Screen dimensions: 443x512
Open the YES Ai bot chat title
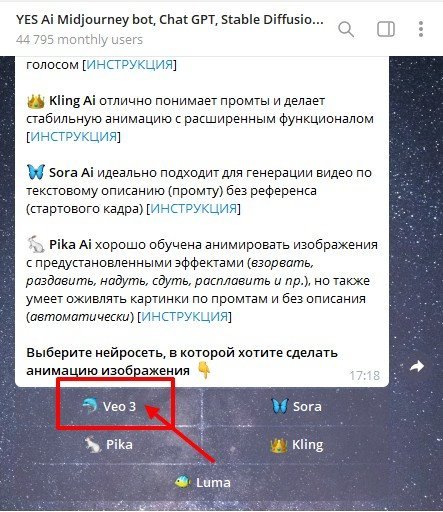pos(169,20)
